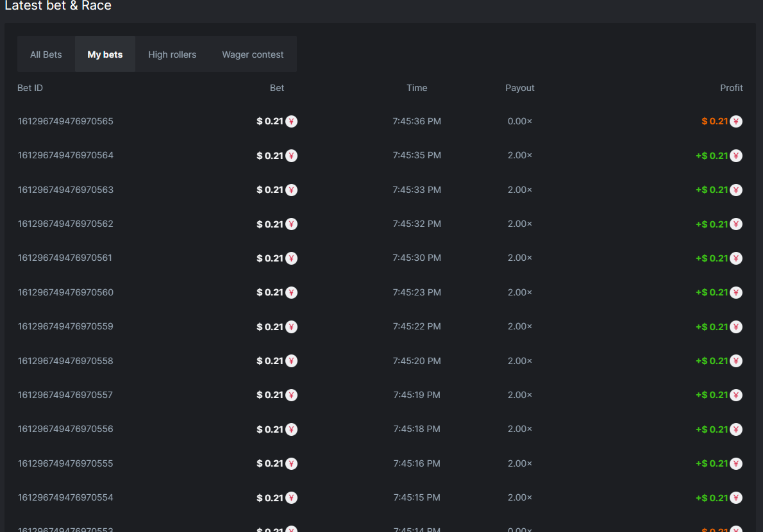Open bet ID ending in 0560
The height and width of the screenshot is (532, 763).
65,292
